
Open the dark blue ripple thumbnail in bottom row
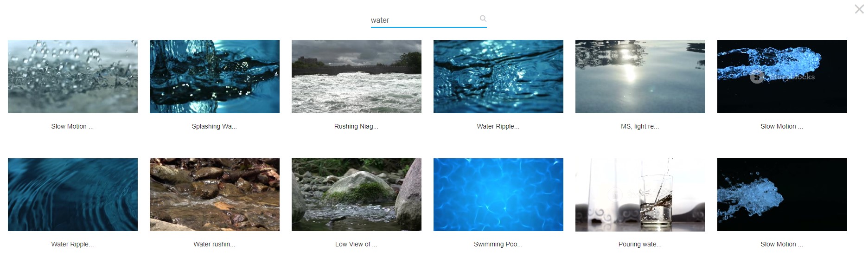pyautogui.click(x=73, y=195)
